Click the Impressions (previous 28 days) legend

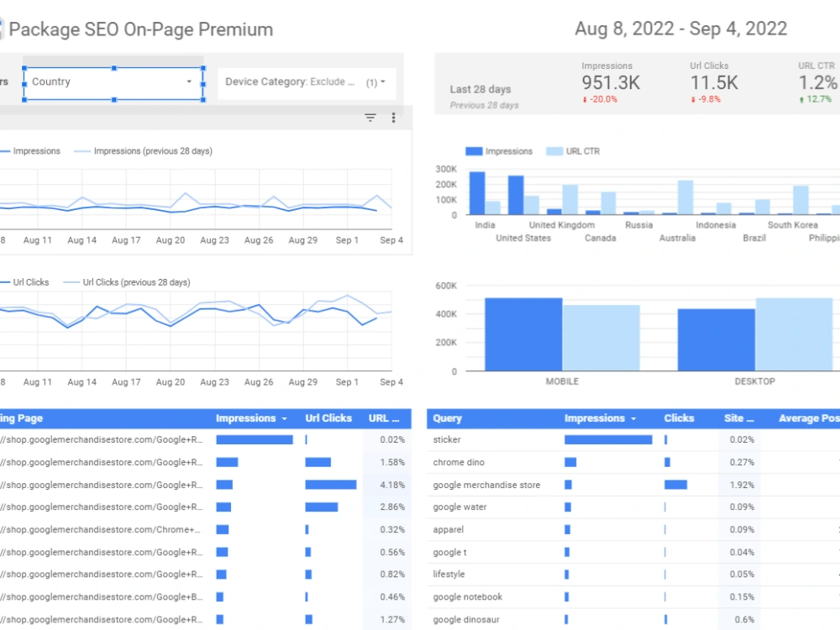[x=143, y=151]
